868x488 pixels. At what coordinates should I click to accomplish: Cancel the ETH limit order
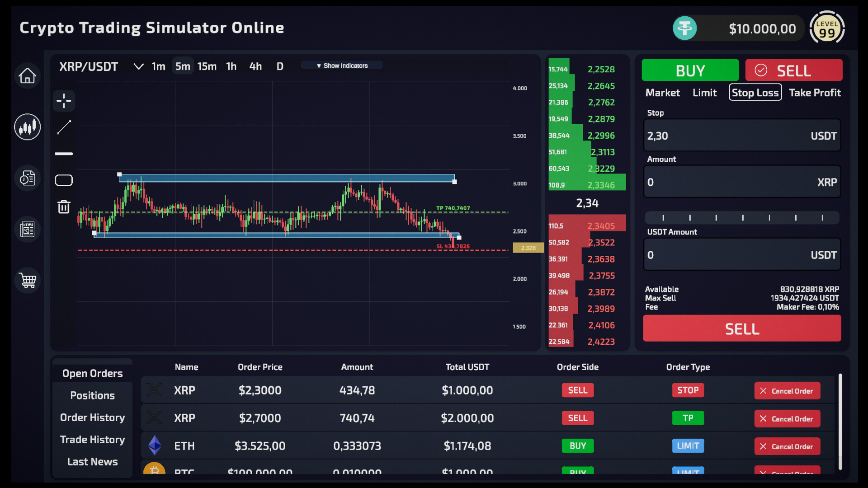[x=787, y=446]
